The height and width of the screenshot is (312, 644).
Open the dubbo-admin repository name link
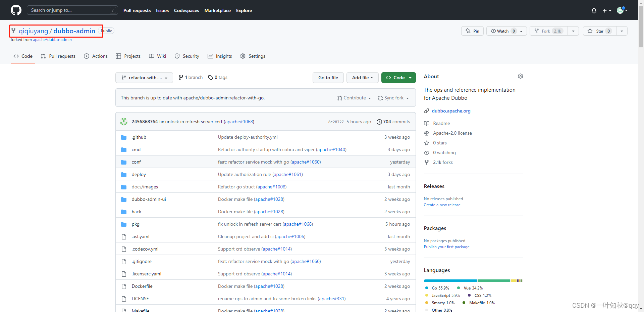[x=74, y=31]
